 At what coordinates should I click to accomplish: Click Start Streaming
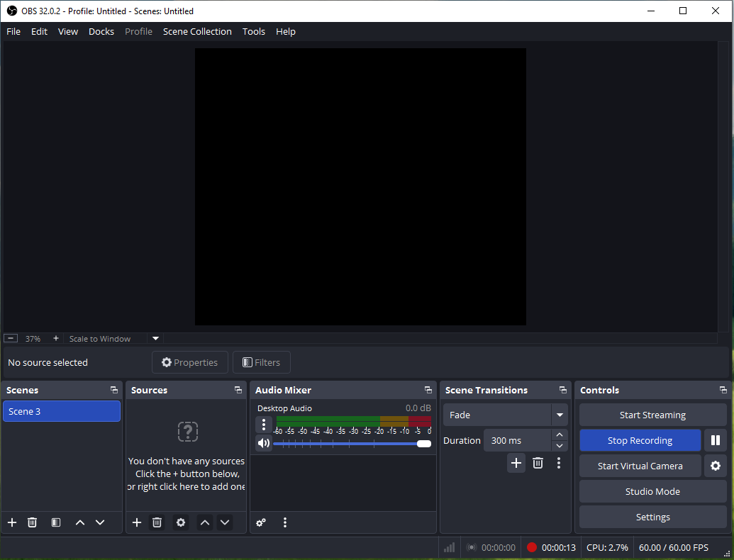pyautogui.click(x=652, y=415)
